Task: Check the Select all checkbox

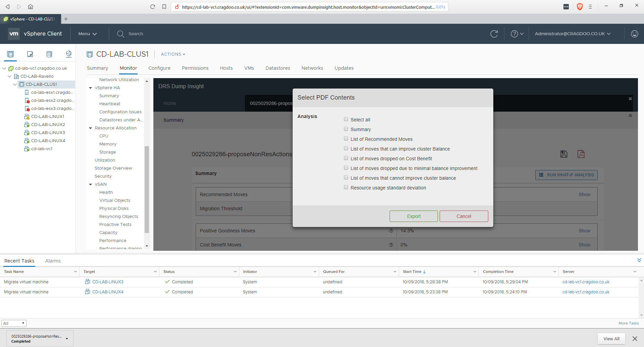Action: [346, 119]
